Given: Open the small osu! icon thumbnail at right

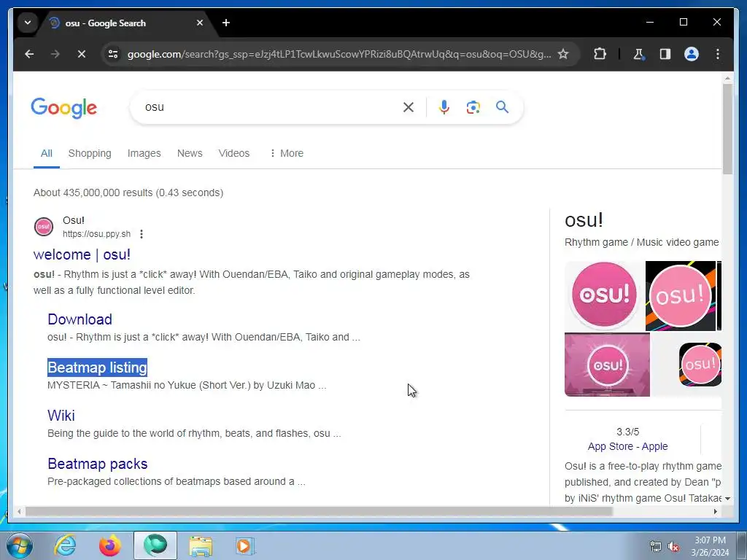Looking at the screenshot, I should pyautogui.click(x=700, y=365).
